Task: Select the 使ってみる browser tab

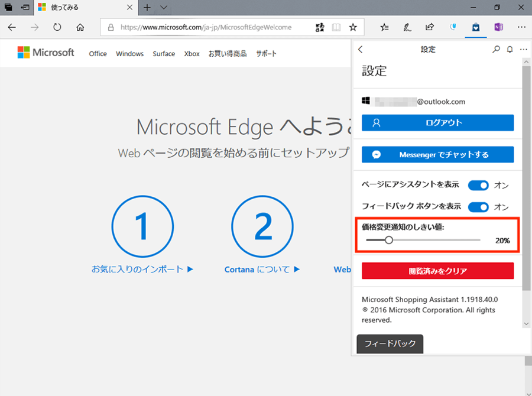Action: 77,8
